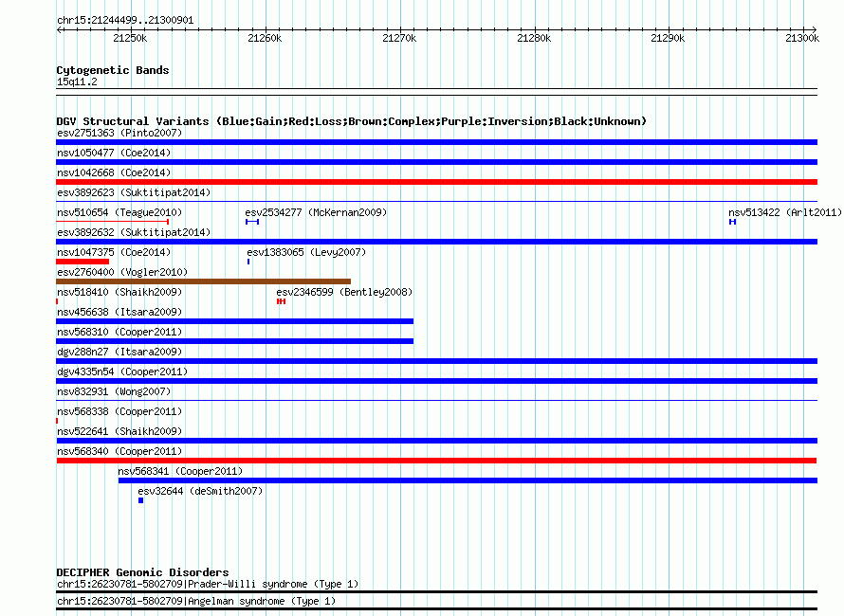Image resolution: width=844 pixels, height=616 pixels.
Task: Click the 21250k ruler label
Action: 130,38
